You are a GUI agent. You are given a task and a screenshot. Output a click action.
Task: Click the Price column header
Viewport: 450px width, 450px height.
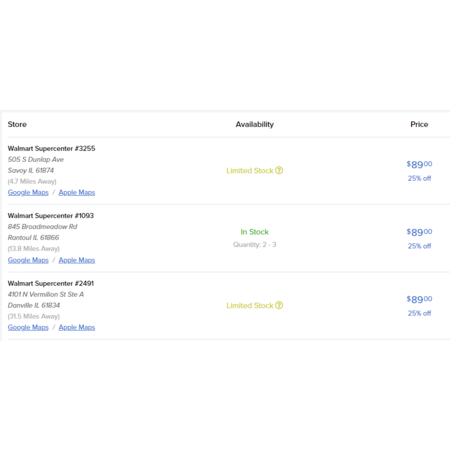click(419, 124)
